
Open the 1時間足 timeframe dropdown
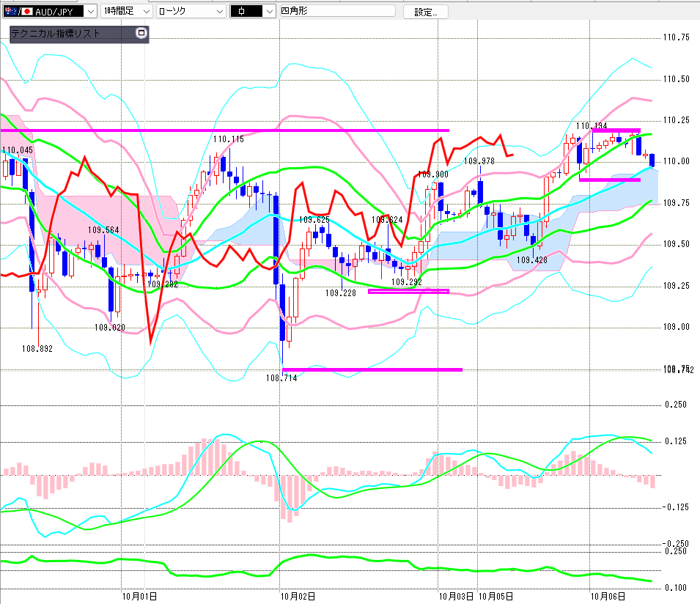[126, 11]
